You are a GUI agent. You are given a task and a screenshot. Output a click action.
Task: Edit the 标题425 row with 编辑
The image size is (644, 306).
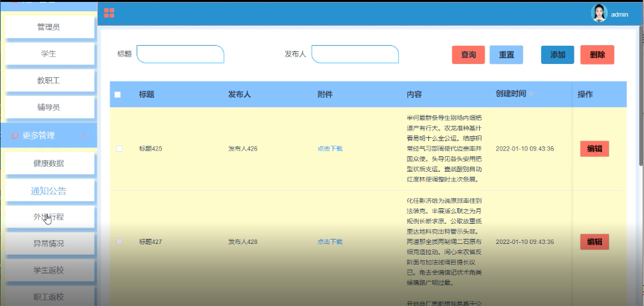coord(594,149)
